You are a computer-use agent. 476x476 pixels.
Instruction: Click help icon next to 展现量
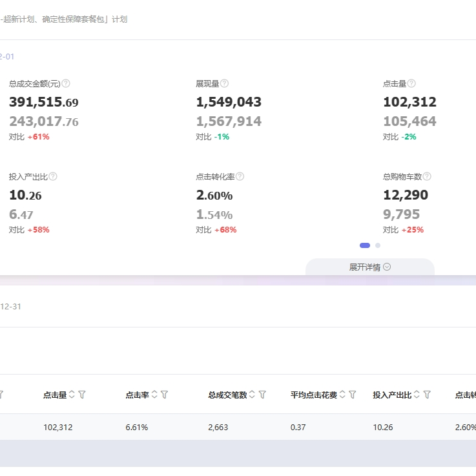tap(224, 83)
